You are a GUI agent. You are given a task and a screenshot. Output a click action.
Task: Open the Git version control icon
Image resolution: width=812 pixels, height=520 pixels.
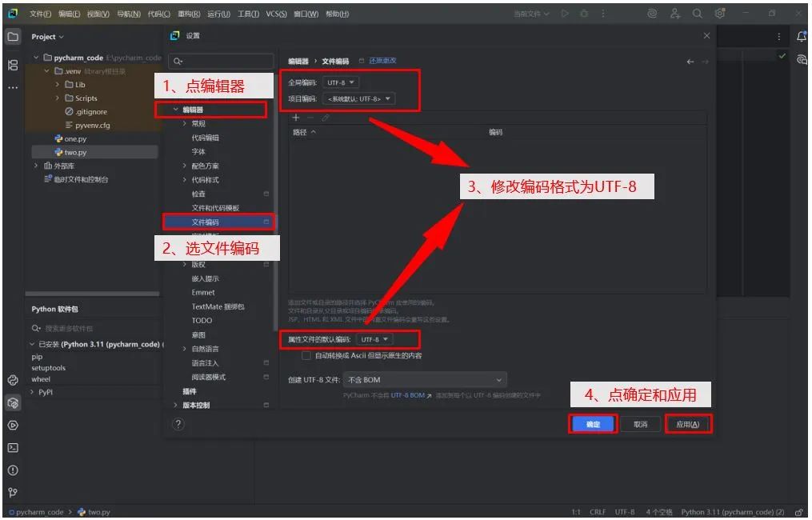coord(13,493)
